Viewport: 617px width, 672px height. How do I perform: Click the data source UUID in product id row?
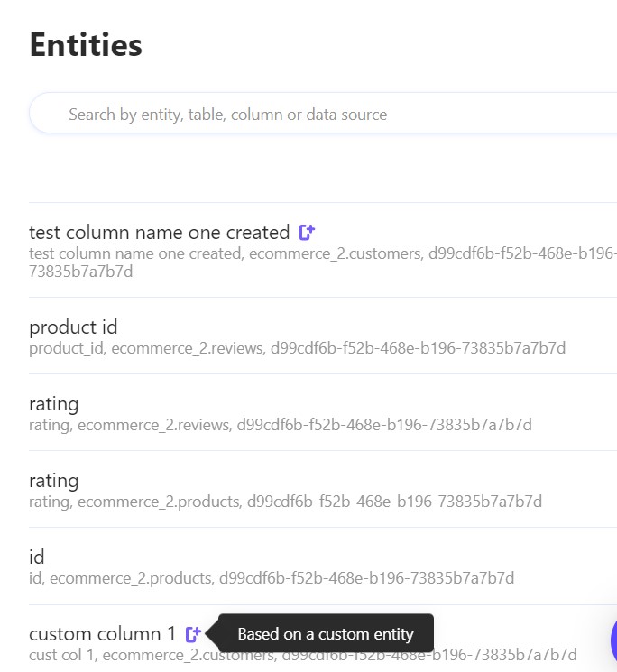click(x=418, y=348)
